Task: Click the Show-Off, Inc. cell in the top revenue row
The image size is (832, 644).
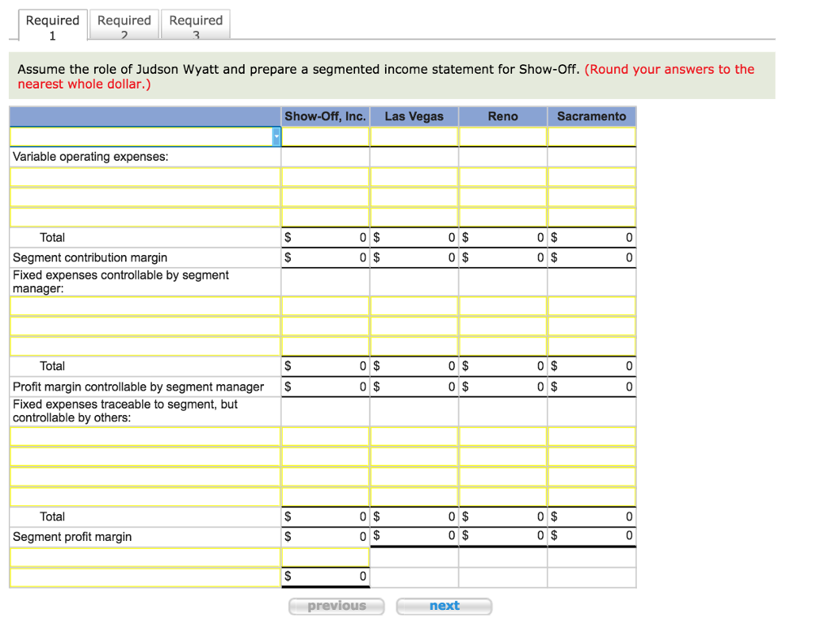Action: 325,136
